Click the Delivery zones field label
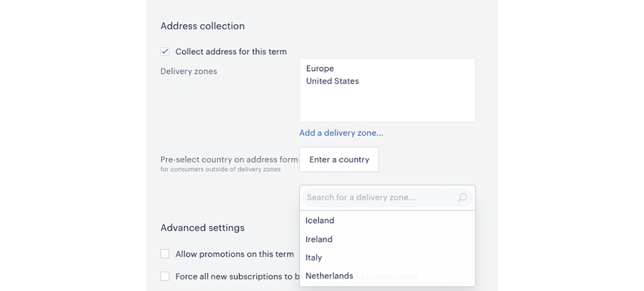This screenshot has width=644, height=291. tap(189, 72)
